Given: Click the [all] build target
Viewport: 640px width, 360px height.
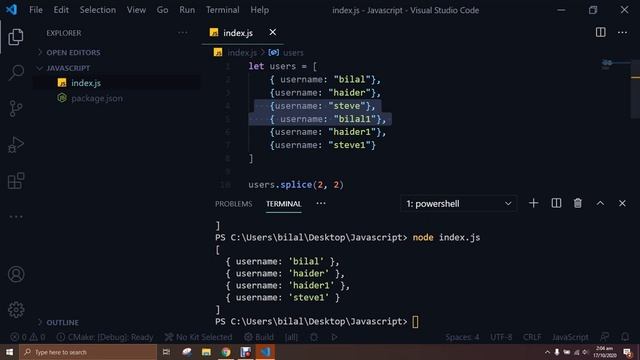Looking at the screenshot, I should (x=291, y=337).
